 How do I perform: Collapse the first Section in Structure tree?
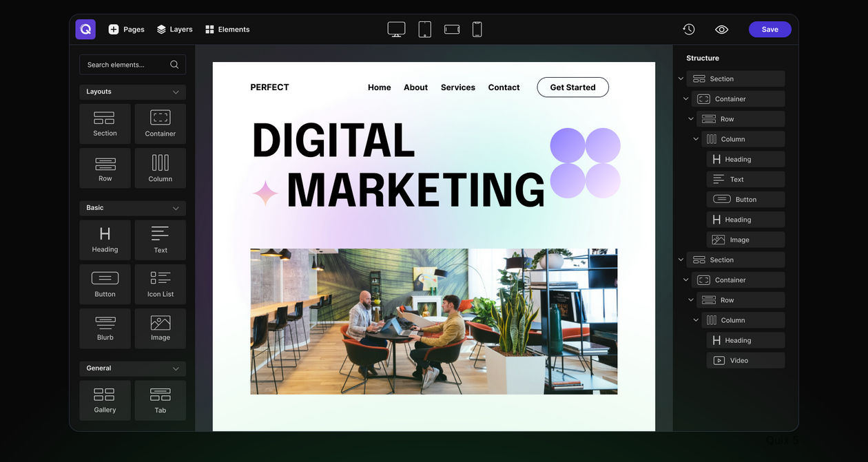point(681,79)
